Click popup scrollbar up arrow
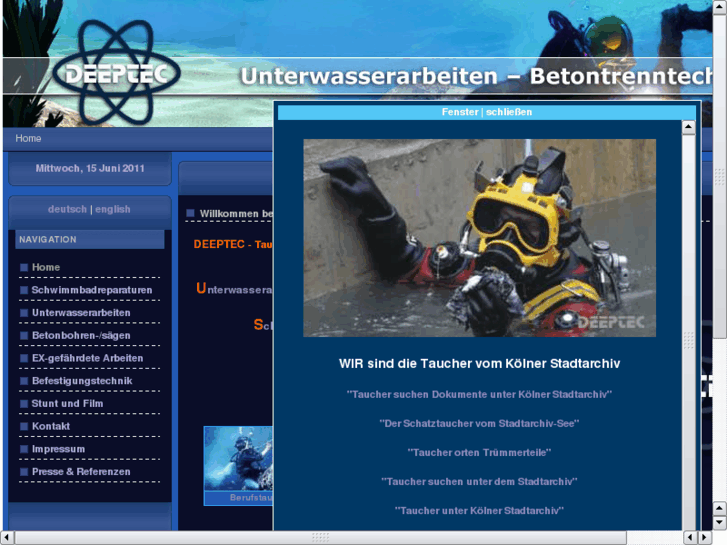Viewport: 727px width, 545px height. [689, 127]
